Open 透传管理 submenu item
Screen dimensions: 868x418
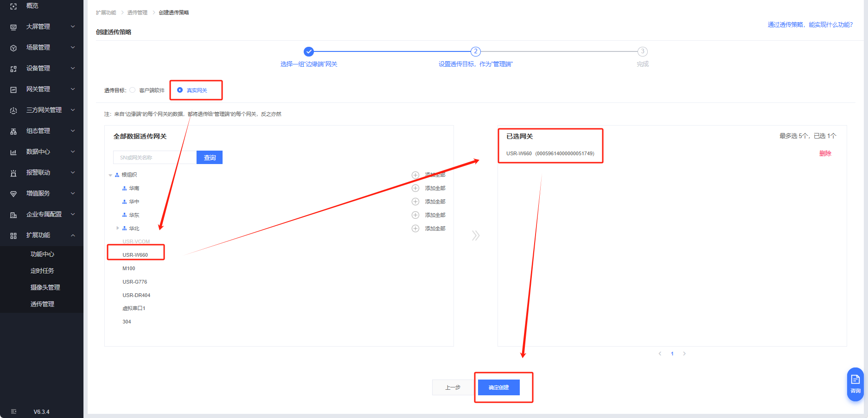pos(42,304)
